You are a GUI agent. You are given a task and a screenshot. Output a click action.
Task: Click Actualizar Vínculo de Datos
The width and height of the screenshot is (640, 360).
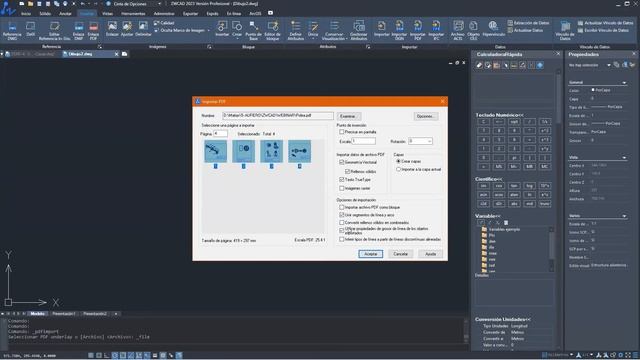[606, 23]
